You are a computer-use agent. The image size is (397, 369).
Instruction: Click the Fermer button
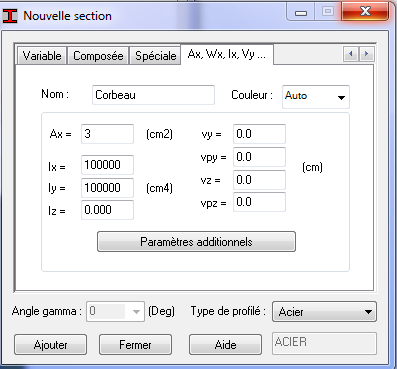tap(135, 345)
